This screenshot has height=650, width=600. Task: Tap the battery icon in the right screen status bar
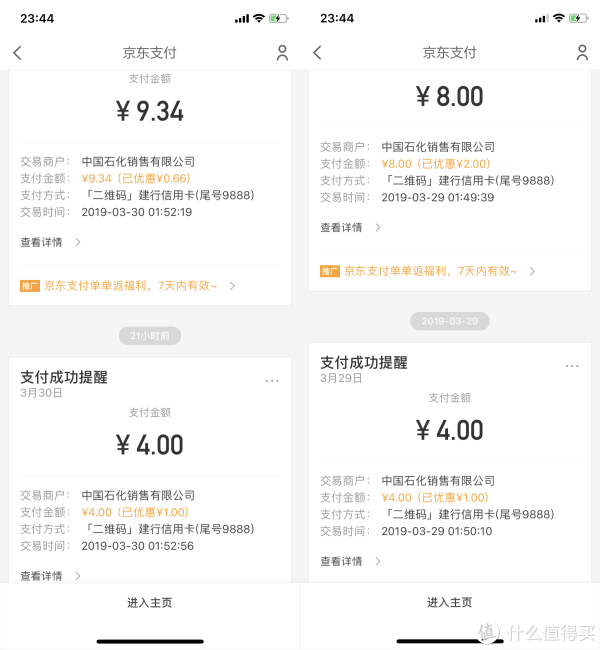(x=578, y=18)
